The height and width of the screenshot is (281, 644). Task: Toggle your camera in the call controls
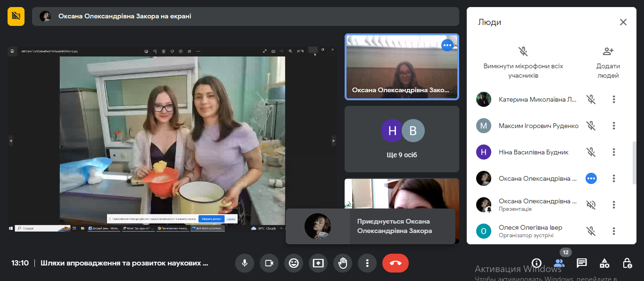coord(269,263)
